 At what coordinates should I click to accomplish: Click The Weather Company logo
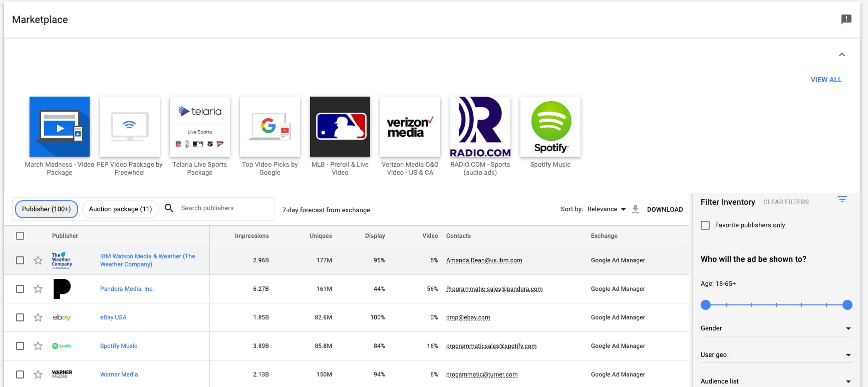coord(62,260)
